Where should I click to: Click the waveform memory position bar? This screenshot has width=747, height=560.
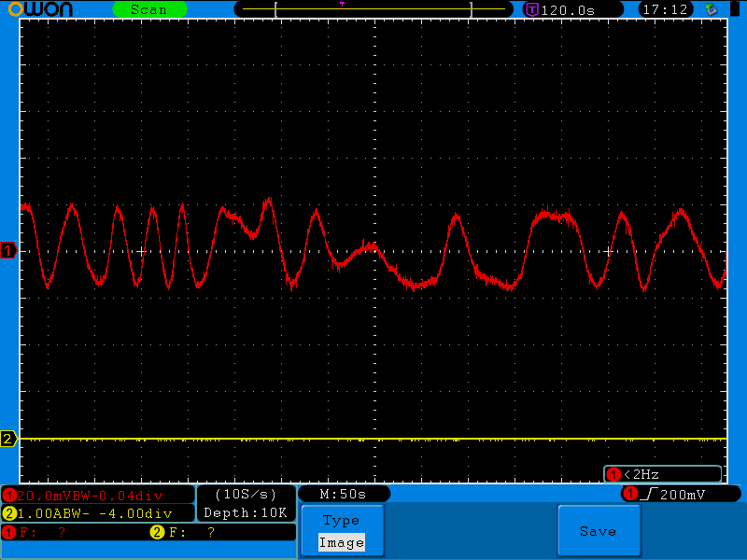pos(373,10)
